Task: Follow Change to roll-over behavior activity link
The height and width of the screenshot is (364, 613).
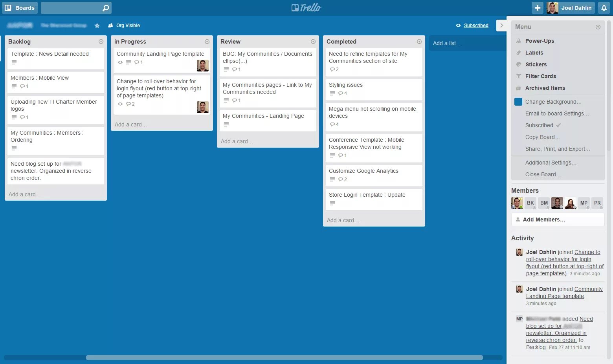Action: click(x=565, y=263)
